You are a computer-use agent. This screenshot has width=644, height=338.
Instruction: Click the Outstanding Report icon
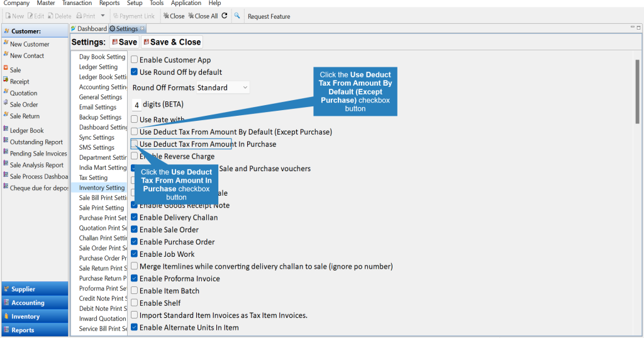click(6, 140)
